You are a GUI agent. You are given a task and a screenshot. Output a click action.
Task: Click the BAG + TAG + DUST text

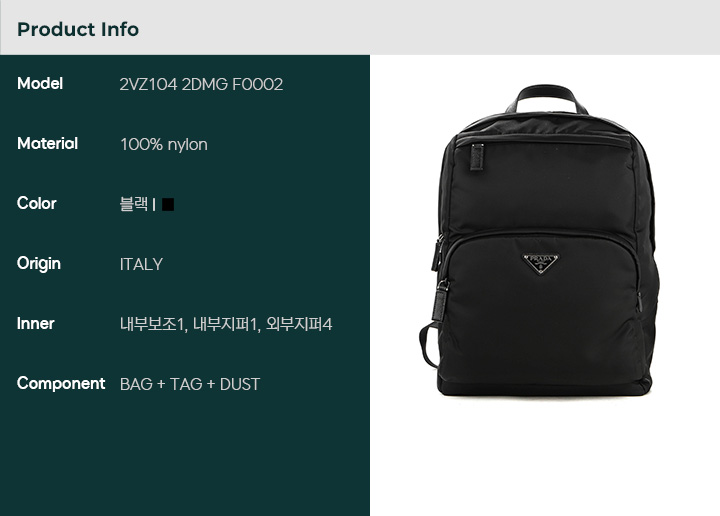tap(190, 384)
